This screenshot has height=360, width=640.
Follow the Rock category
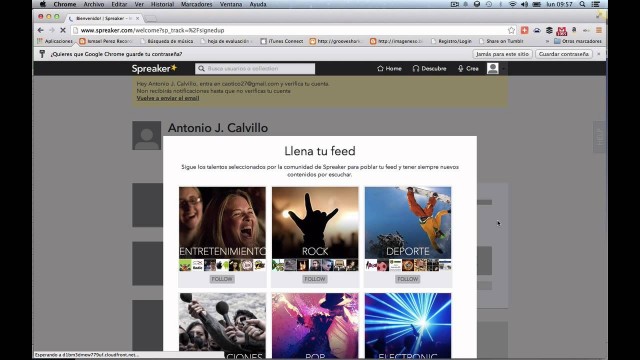(x=315, y=279)
